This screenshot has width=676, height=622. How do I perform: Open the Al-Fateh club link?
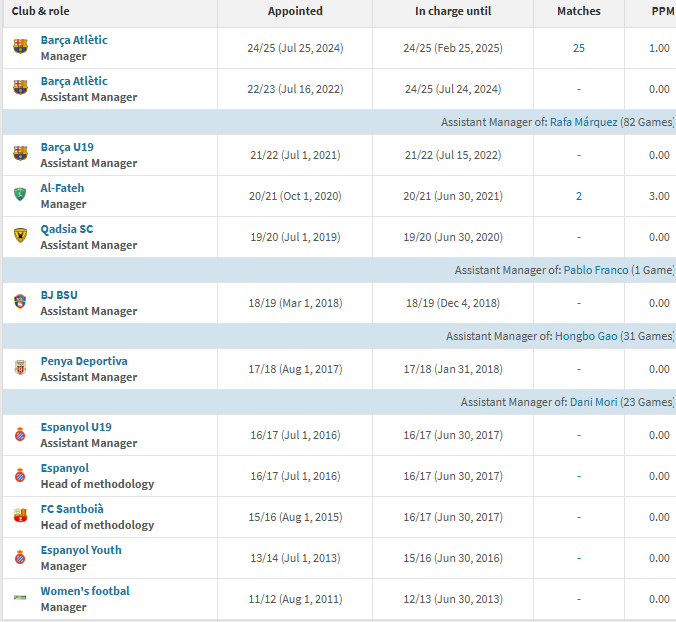click(62, 188)
